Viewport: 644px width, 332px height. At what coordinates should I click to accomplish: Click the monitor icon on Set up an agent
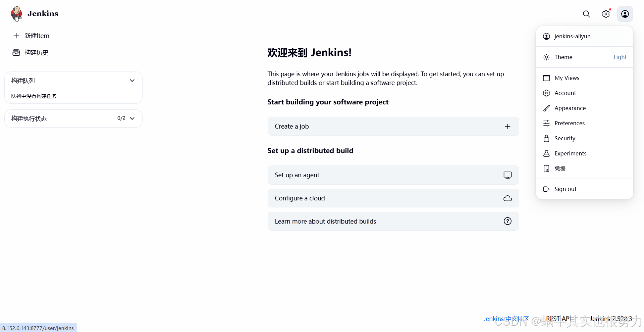click(x=507, y=175)
